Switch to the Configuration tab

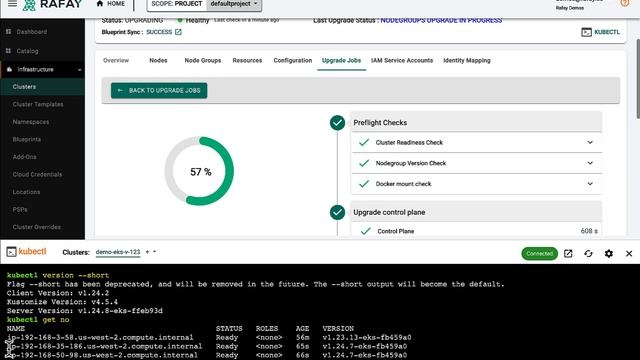pyautogui.click(x=293, y=60)
